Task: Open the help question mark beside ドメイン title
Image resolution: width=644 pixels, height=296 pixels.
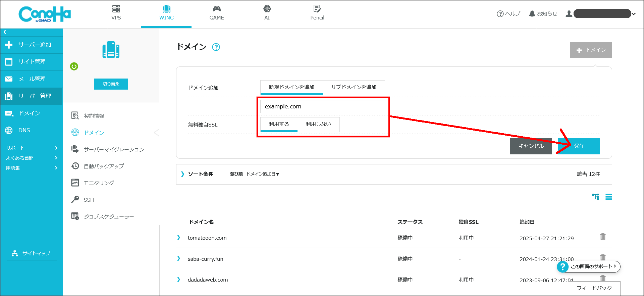Action: click(216, 47)
